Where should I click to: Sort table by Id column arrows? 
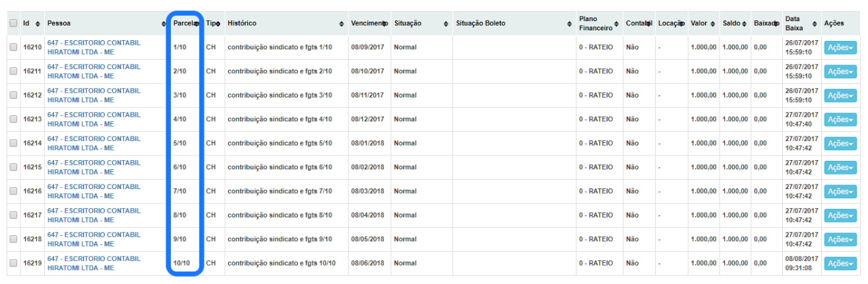[x=38, y=24]
